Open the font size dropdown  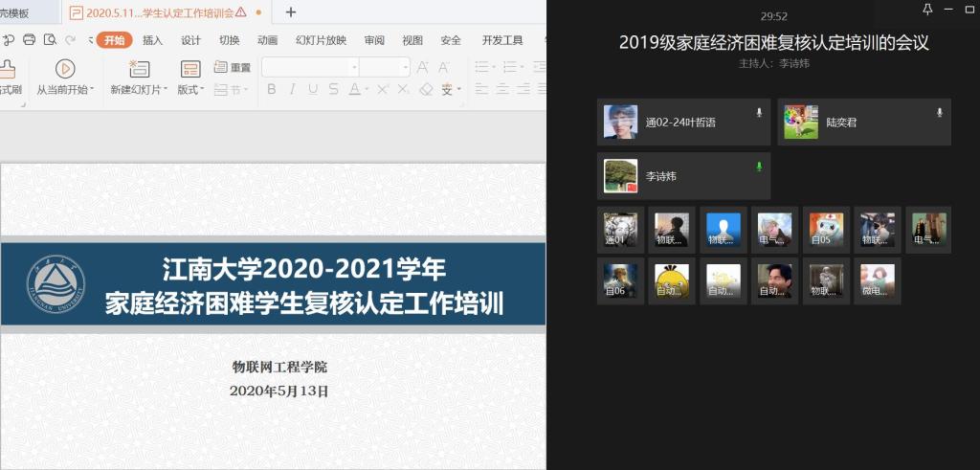[406, 67]
